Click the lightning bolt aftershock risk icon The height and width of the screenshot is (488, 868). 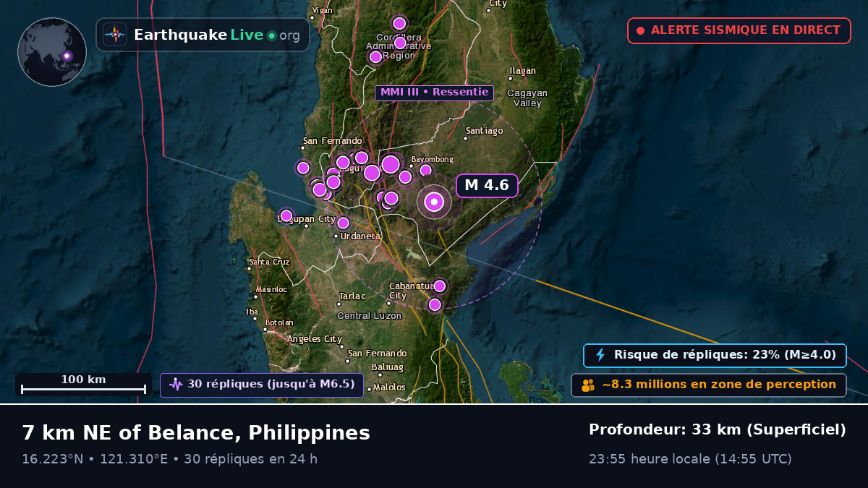[600, 355]
